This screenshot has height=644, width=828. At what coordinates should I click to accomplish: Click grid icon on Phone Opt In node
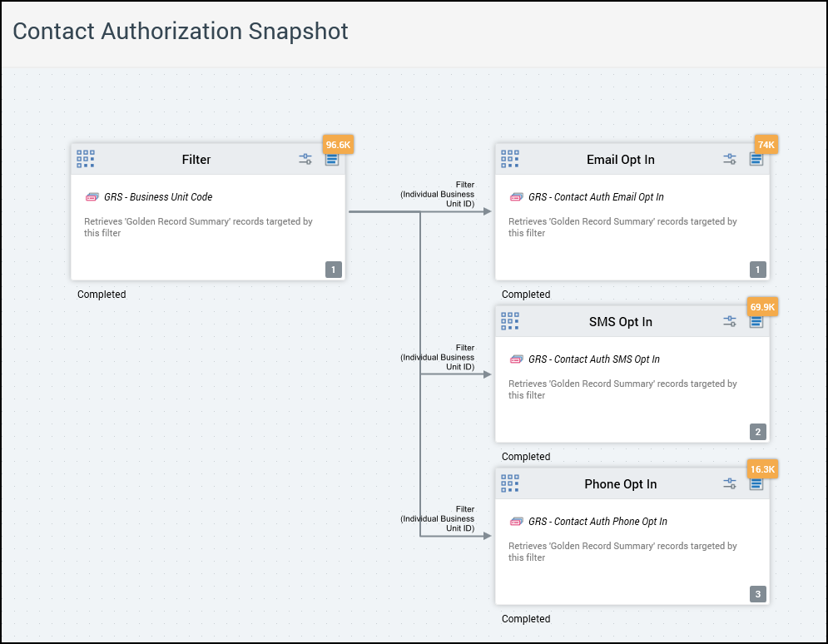coord(510,483)
